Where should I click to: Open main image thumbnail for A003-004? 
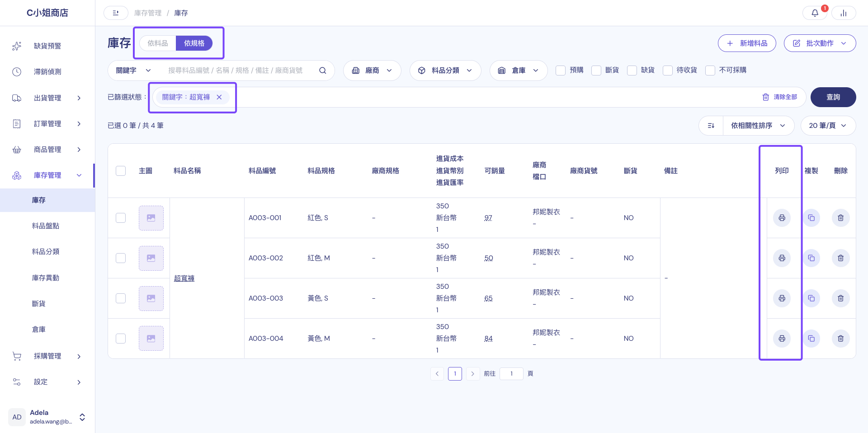(x=151, y=339)
